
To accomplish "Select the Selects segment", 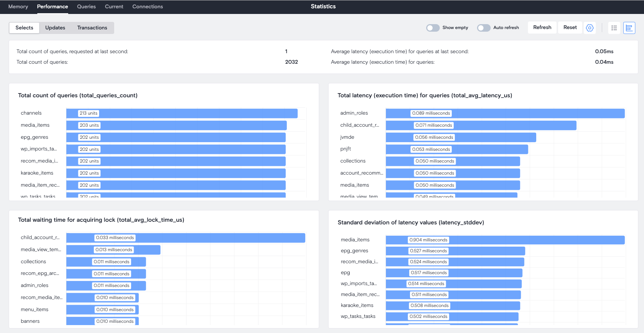I will [24, 28].
